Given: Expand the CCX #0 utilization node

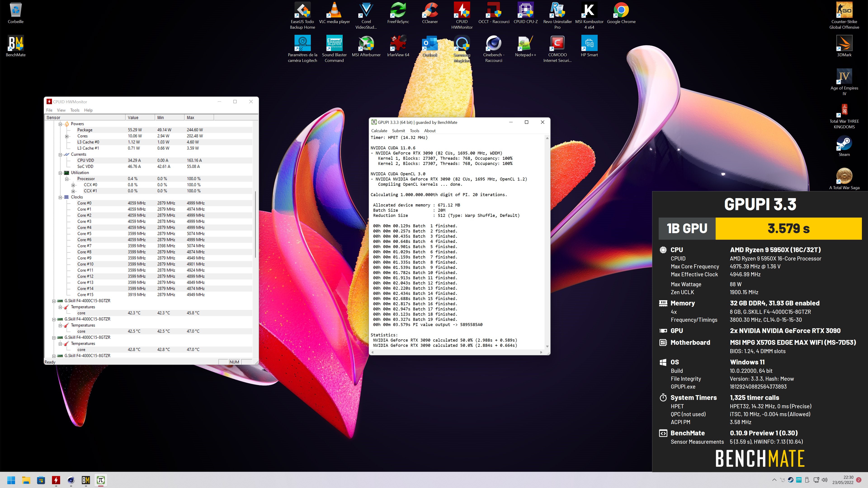Looking at the screenshot, I should (x=73, y=185).
